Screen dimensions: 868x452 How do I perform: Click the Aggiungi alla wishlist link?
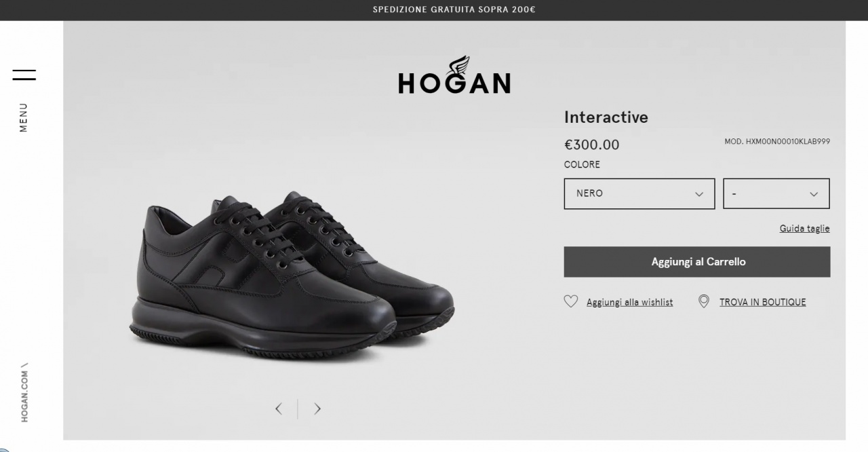tap(629, 303)
